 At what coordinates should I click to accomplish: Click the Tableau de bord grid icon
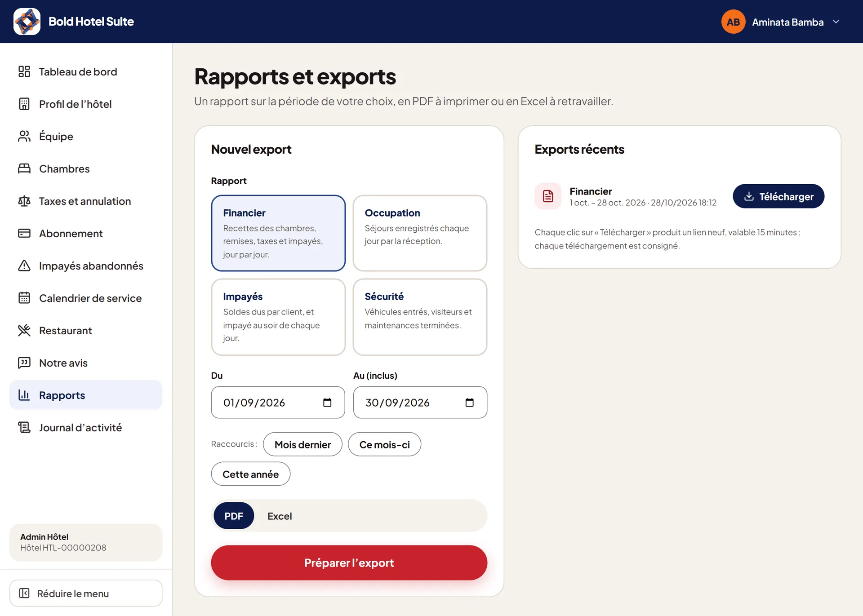point(24,71)
